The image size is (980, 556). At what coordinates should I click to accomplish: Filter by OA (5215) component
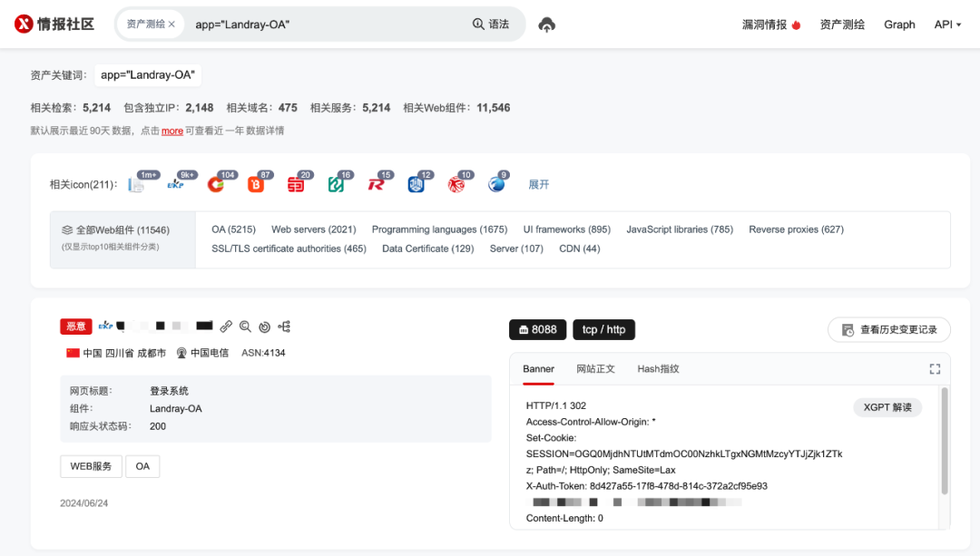coord(233,229)
